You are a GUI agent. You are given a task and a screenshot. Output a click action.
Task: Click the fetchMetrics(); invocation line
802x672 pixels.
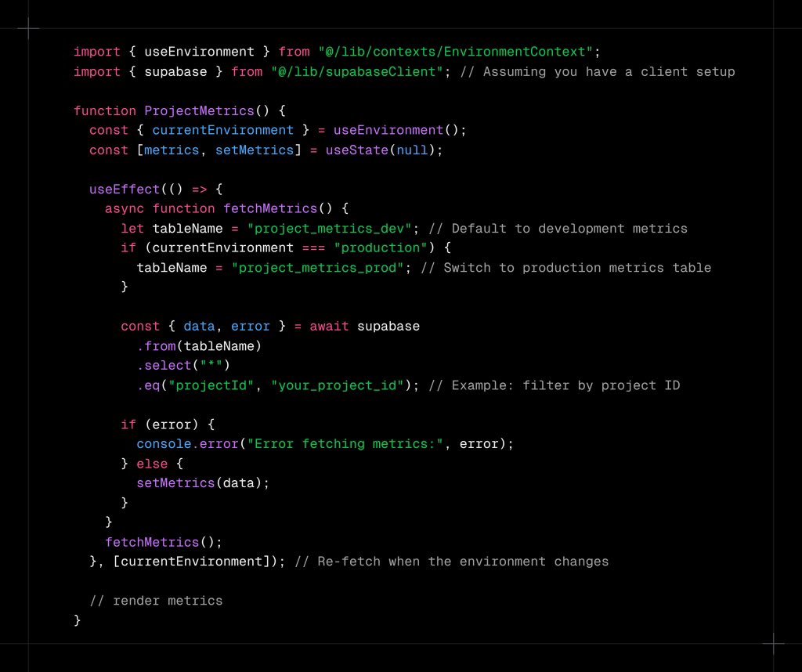(x=164, y=542)
